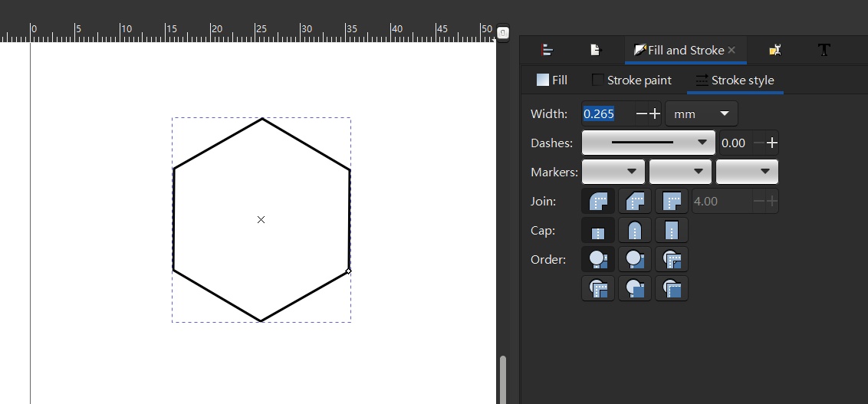Click the diamond node handle on the hexagon

(348, 271)
